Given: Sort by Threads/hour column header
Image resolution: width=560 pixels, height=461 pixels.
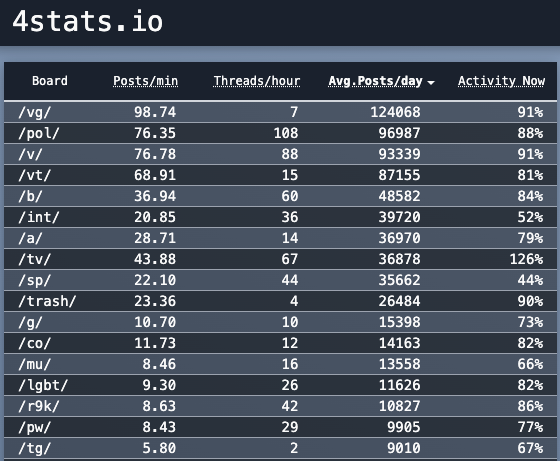Looking at the screenshot, I should 257,81.
